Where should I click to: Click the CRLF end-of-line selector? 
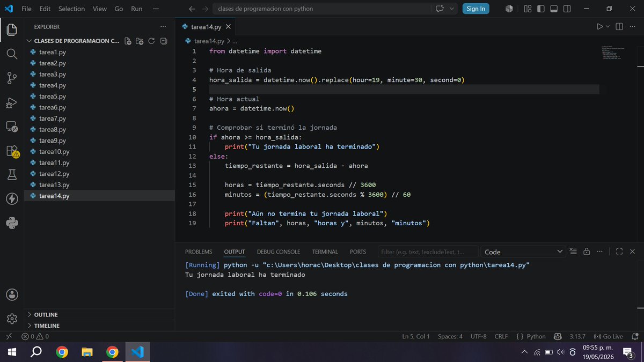click(501, 336)
